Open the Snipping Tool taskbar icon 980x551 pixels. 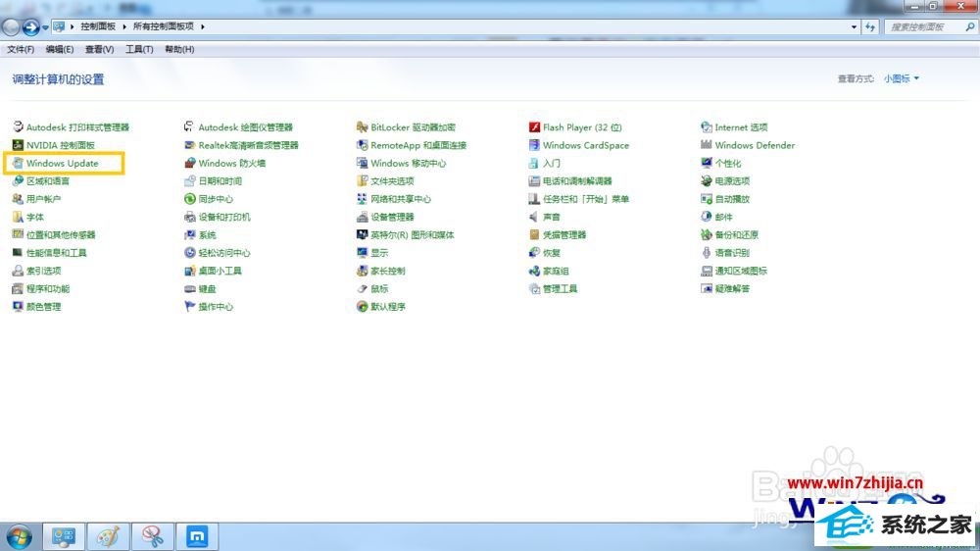click(153, 536)
